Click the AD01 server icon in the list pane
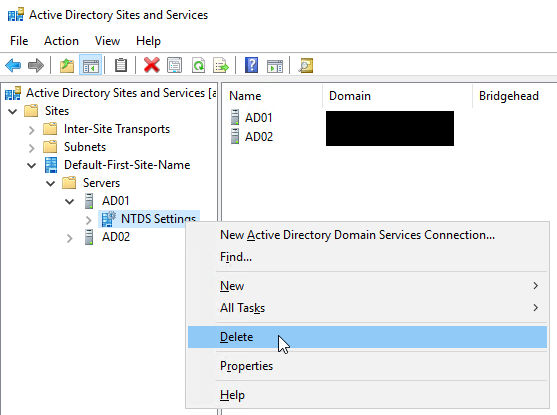This screenshot has height=415, width=557. pyautogui.click(x=235, y=117)
